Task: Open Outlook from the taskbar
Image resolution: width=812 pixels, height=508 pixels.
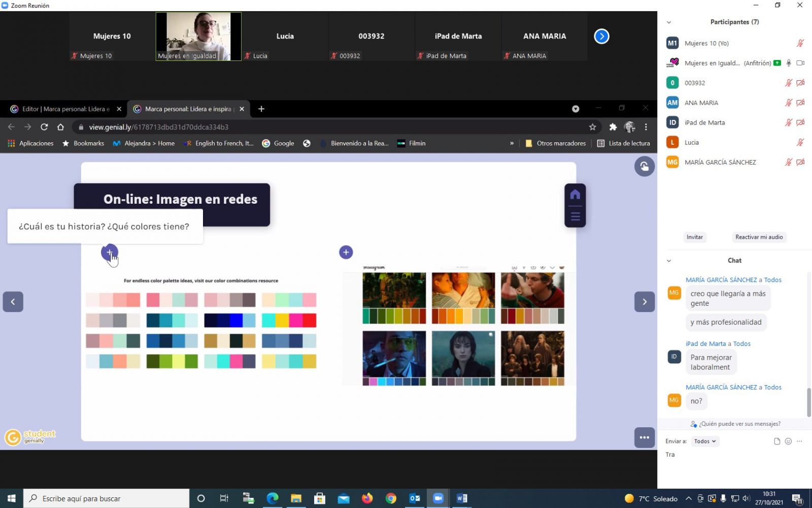Action: [415, 498]
